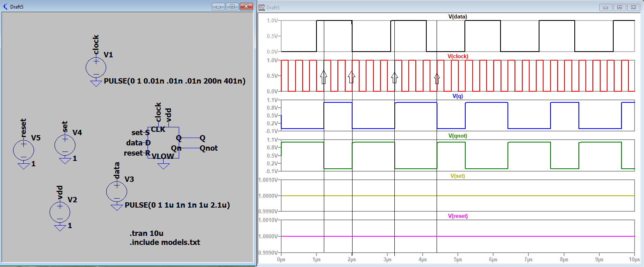
Task: Select the V2 vdd voltage source symbol
Action: click(60, 212)
